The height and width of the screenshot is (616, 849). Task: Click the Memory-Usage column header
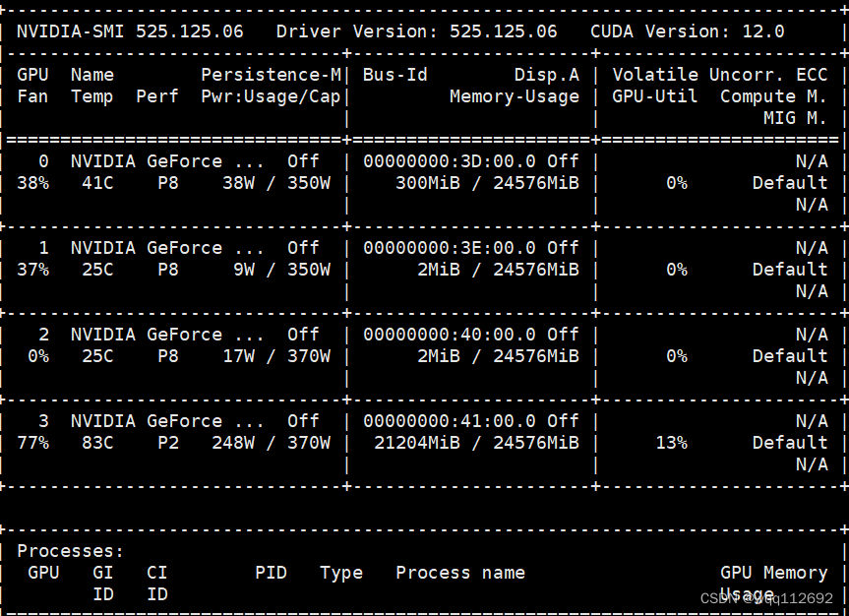[x=515, y=97]
